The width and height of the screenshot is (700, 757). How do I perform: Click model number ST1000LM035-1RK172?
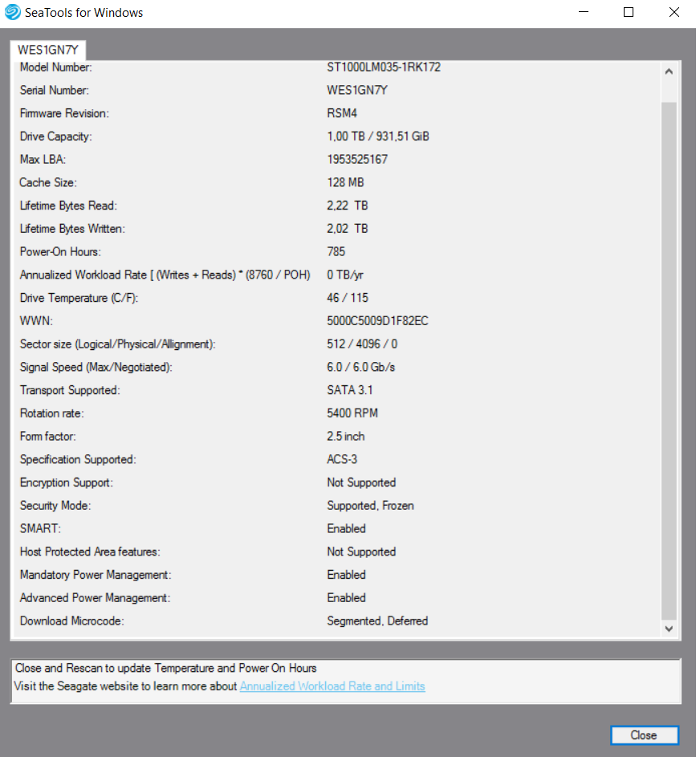point(384,67)
